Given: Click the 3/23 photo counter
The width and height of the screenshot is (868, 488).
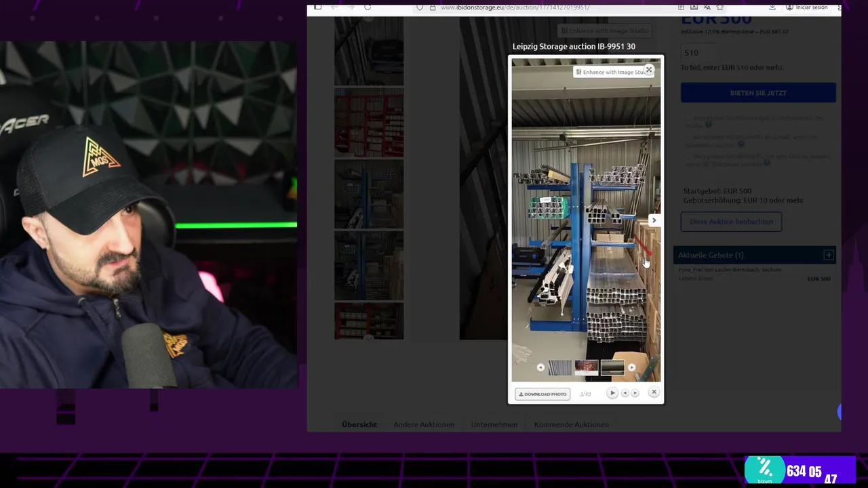Looking at the screenshot, I should [585, 394].
